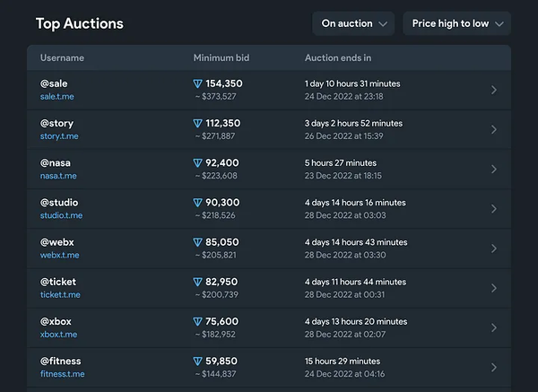Viewport: 538px width, 392px height.
Task: Click the TON icon beside 154,350 bid
Action: (198, 83)
